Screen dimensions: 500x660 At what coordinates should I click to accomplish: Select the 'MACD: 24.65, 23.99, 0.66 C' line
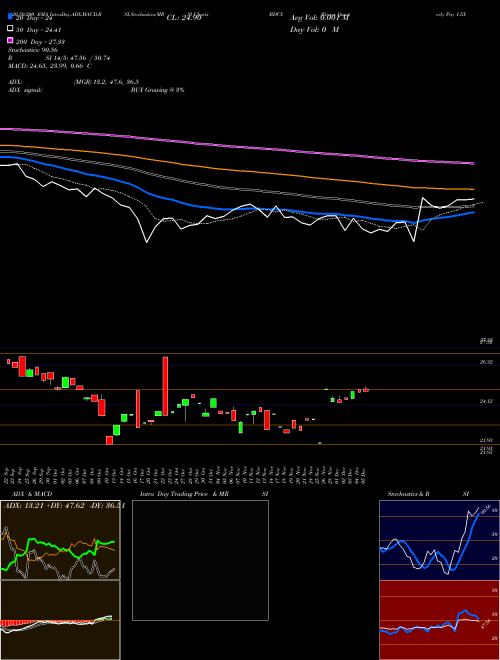pos(50,66)
